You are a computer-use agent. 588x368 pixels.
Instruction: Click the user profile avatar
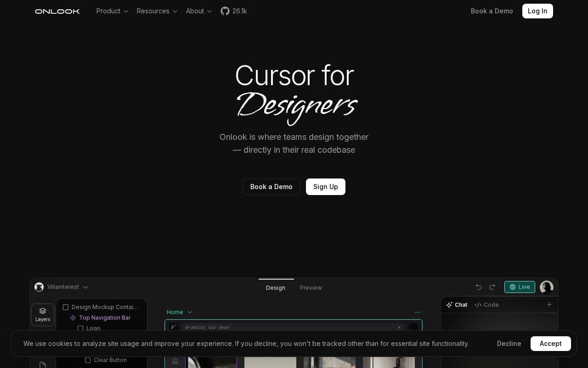pos(547,287)
